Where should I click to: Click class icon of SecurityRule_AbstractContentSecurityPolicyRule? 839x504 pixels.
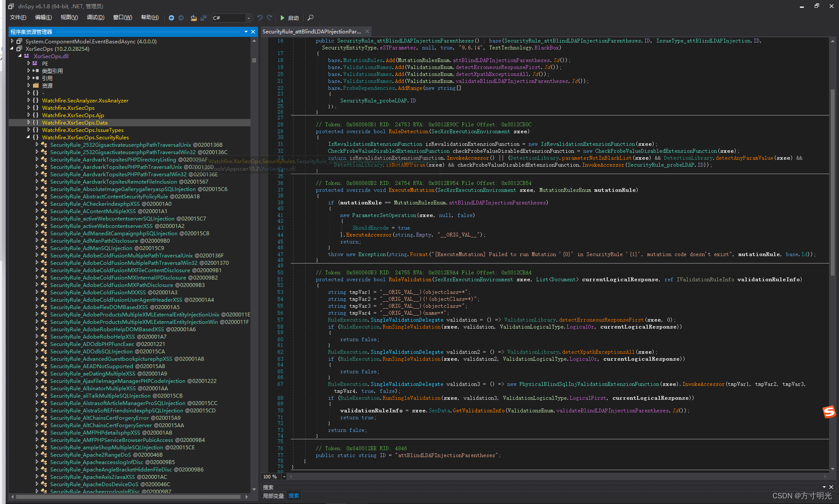coord(44,196)
